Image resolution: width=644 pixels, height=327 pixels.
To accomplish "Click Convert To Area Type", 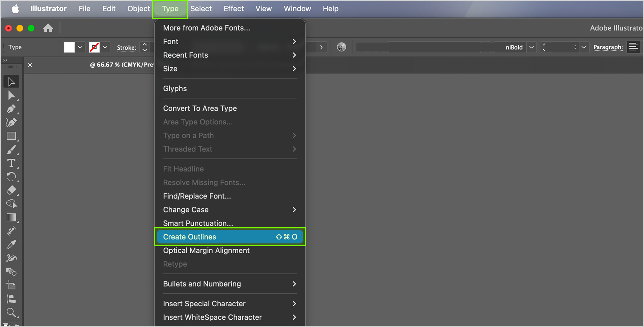I will click(x=200, y=108).
